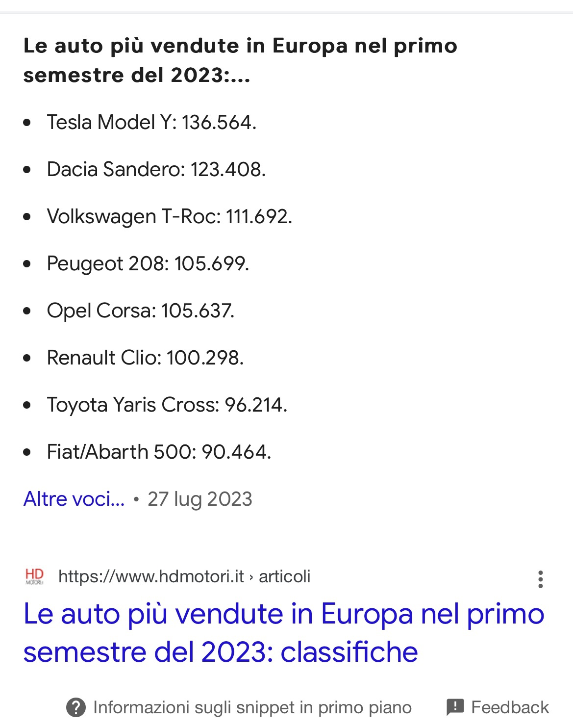
Task: Click the 'articoli' breadcrumb segment
Action: pyautogui.click(x=284, y=576)
